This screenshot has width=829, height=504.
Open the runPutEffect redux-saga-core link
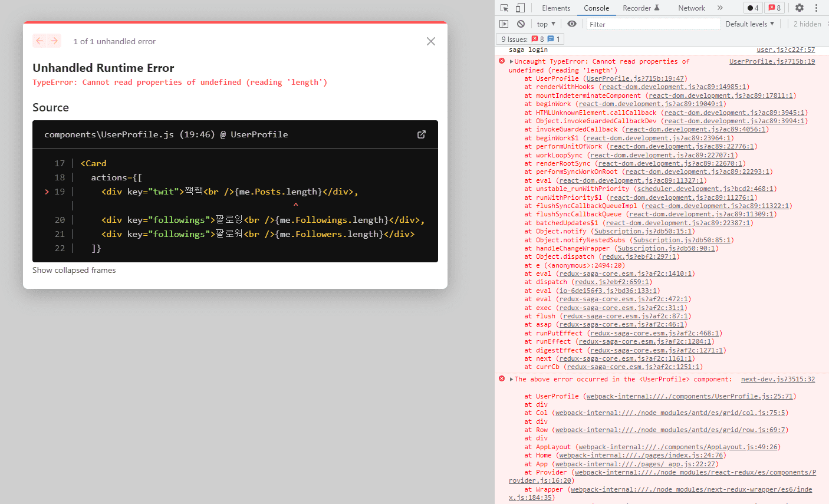click(654, 334)
